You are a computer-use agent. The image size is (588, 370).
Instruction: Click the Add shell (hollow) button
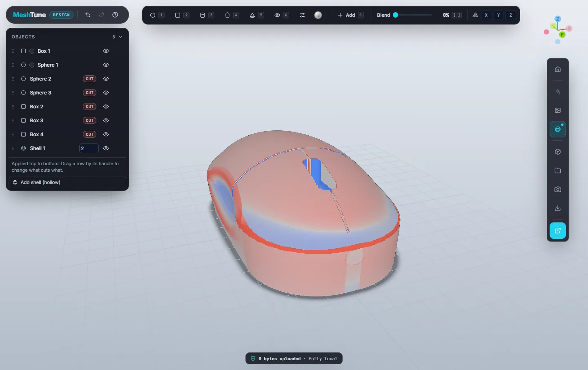pos(67,182)
